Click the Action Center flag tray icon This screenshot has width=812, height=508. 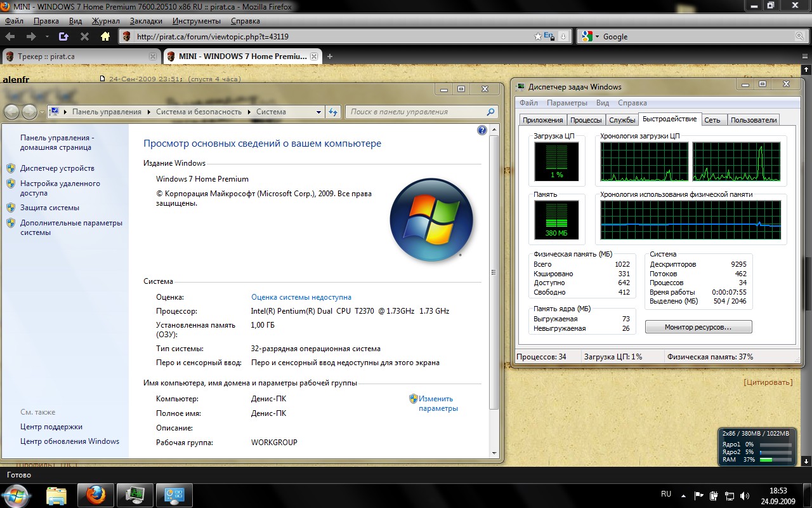[698, 495]
